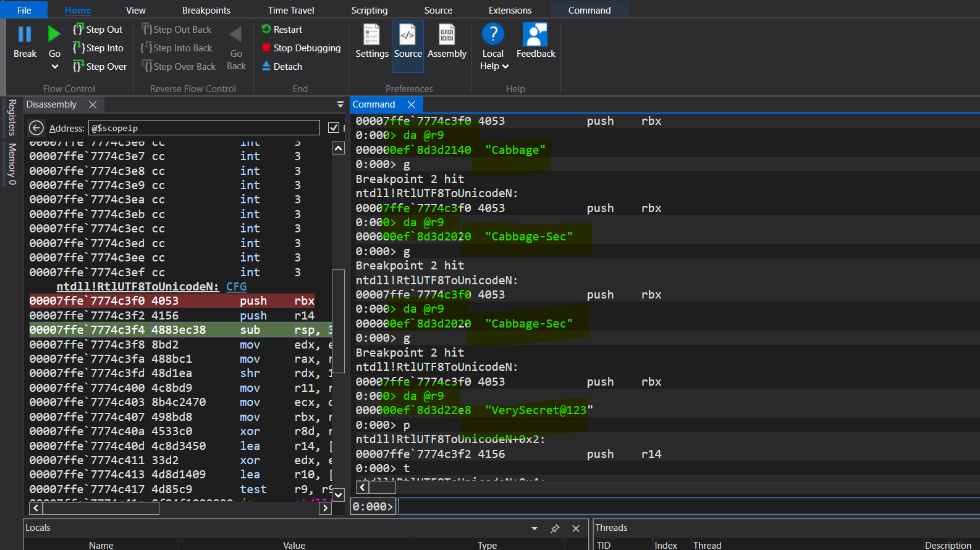Close the Command window tab
The width and height of the screenshot is (980, 550).
[x=412, y=104]
